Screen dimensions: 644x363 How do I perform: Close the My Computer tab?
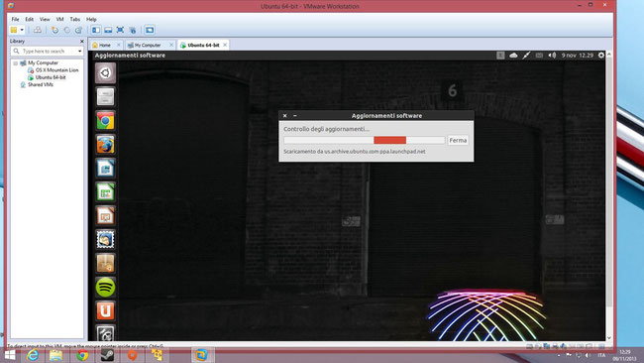pos(171,45)
